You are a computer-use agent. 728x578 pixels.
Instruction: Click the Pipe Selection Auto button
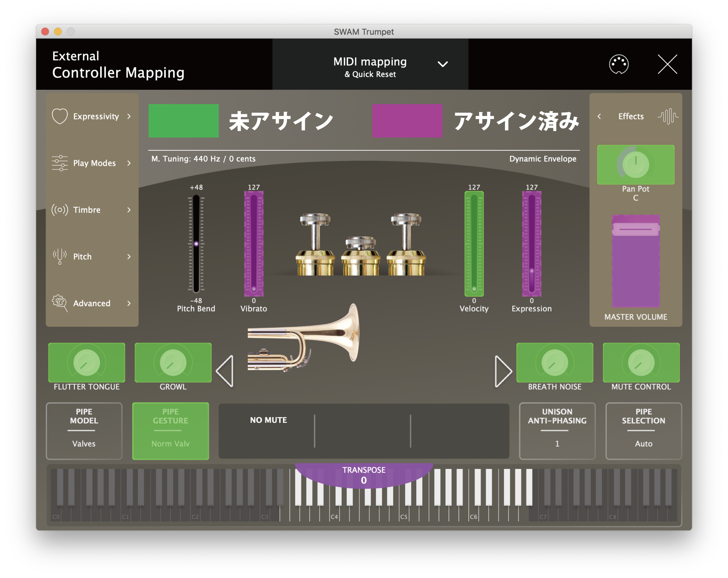pyautogui.click(x=644, y=431)
